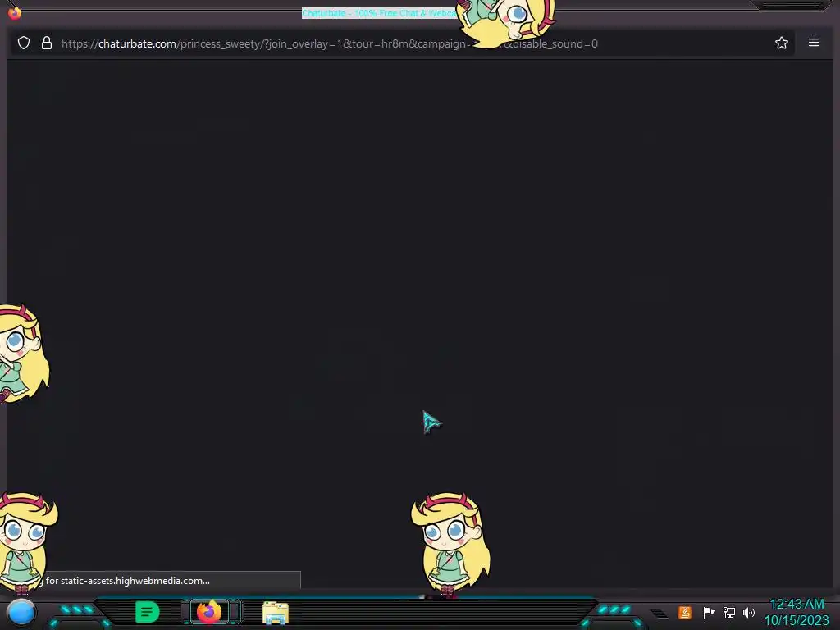The height and width of the screenshot is (630, 840).
Task: Focus the browser address bar URL
Action: (x=330, y=43)
